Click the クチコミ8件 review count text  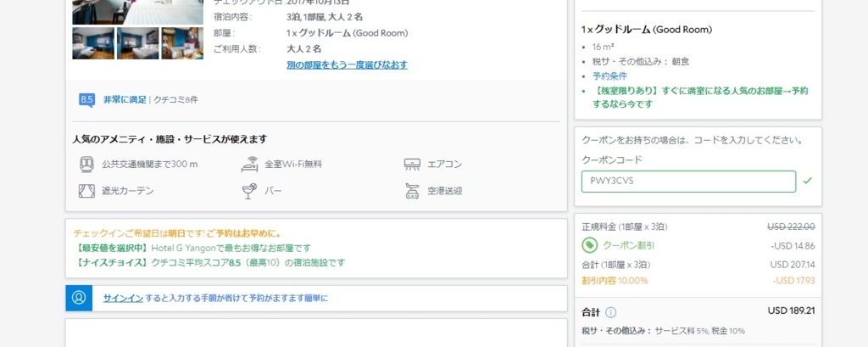(x=175, y=100)
